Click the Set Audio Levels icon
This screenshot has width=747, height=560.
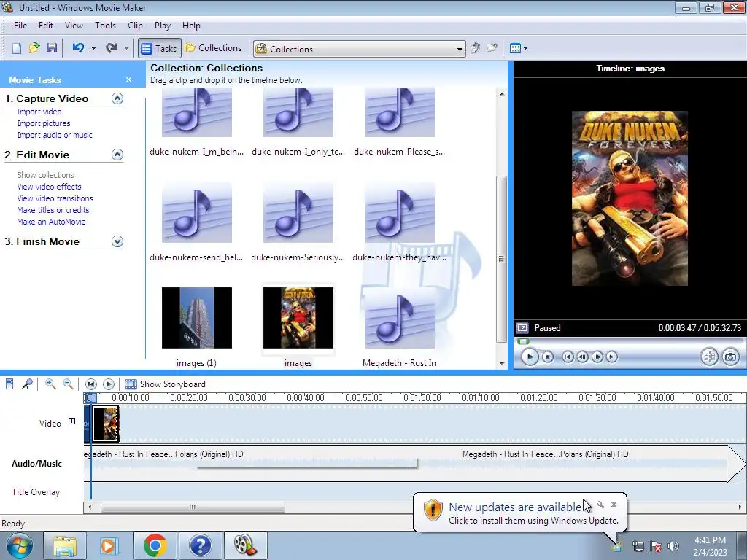coord(9,384)
